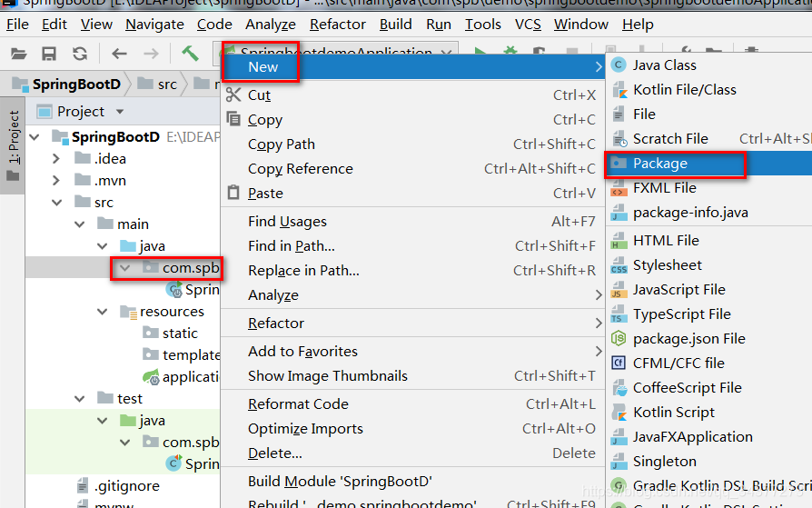Click the Project view panel icon
The height and width of the screenshot is (508, 812).
45,112
